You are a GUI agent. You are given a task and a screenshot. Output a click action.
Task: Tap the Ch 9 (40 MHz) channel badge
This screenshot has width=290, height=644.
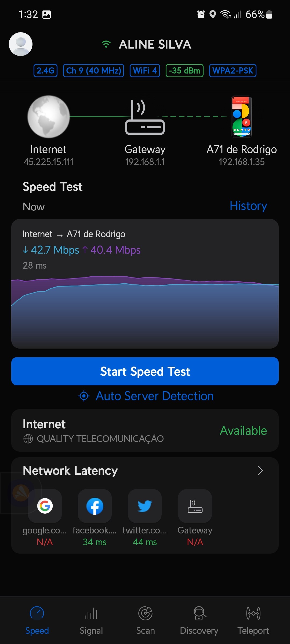click(x=93, y=71)
